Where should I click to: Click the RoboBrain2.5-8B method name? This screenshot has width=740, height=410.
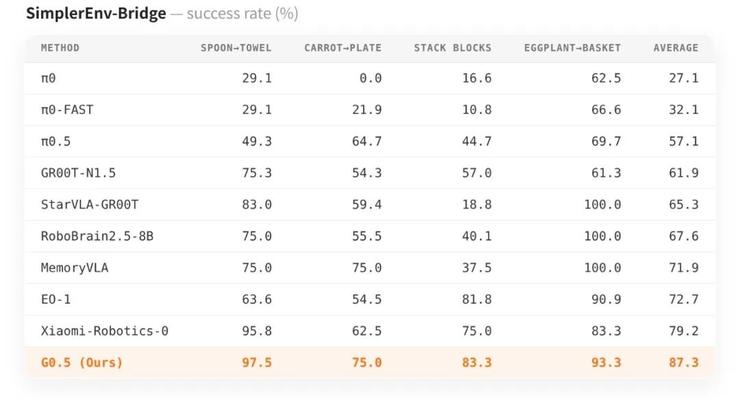point(97,236)
